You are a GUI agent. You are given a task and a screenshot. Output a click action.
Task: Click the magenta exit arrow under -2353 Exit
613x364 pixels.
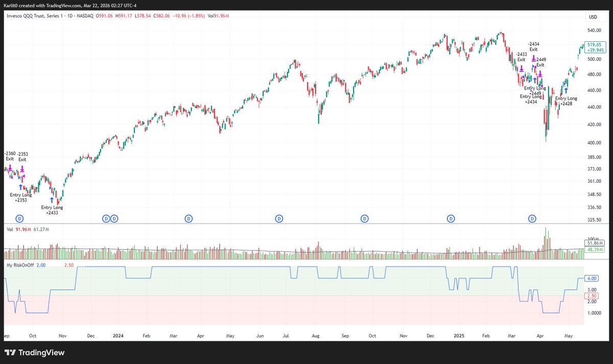[22, 168]
